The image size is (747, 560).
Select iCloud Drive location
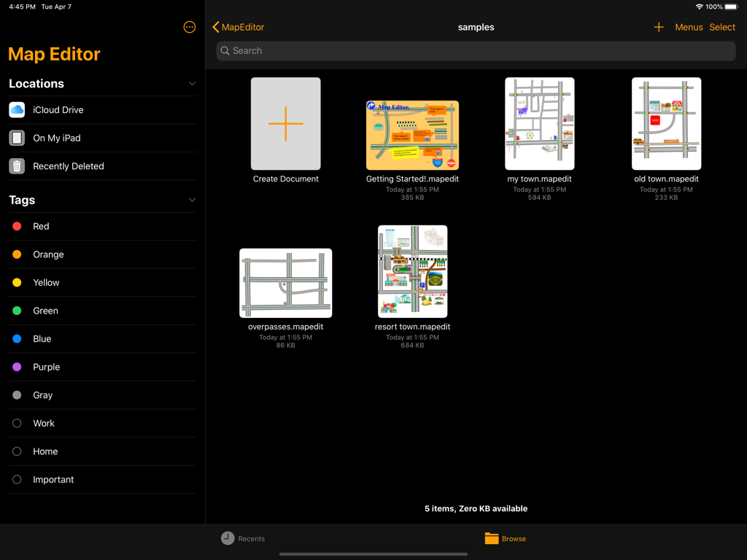coord(59,109)
